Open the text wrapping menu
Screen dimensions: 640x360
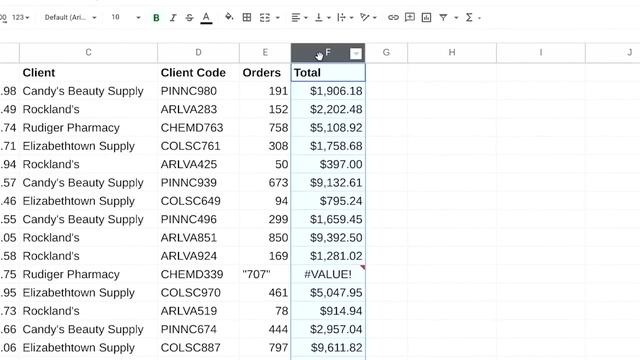point(345,18)
